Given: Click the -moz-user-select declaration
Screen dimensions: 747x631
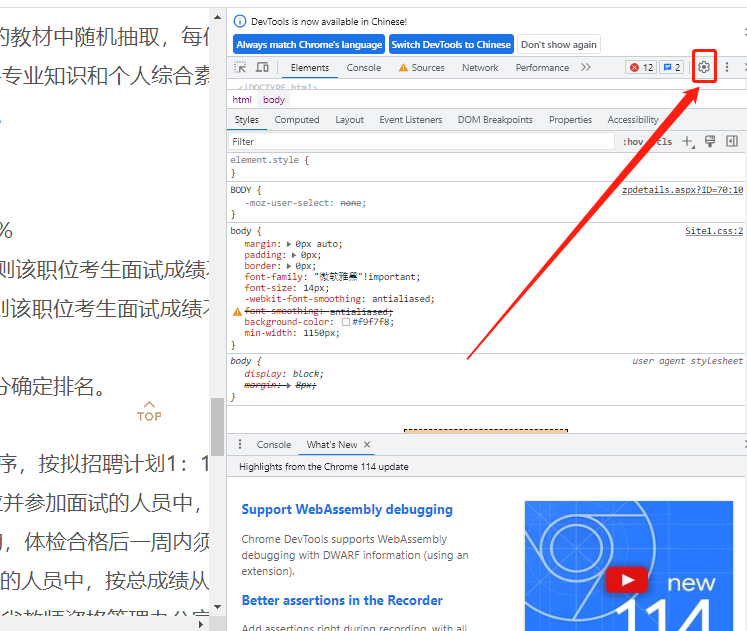Looking at the screenshot, I should click(x=305, y=203).
